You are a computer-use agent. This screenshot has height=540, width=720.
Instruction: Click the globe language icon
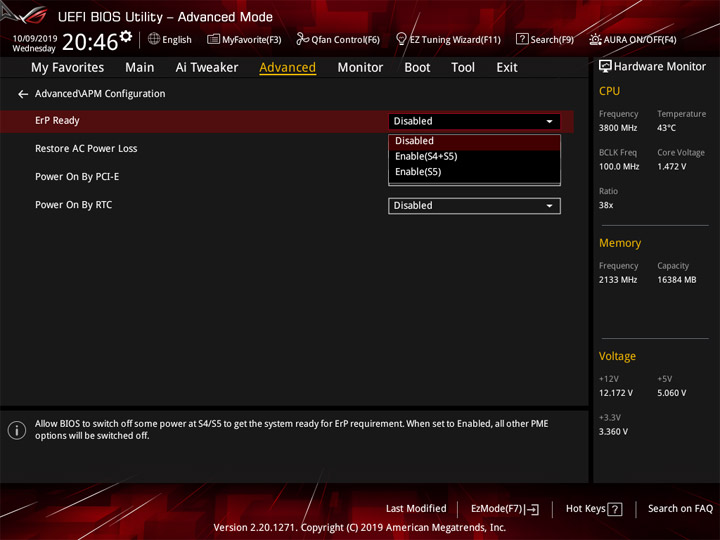coord(154,39)
